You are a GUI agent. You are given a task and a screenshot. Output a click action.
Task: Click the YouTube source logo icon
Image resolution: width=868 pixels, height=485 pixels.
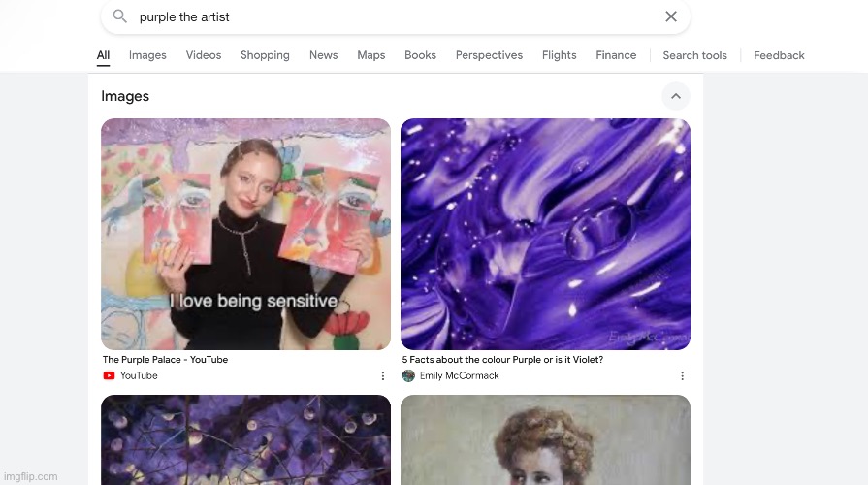pos(109,375)
